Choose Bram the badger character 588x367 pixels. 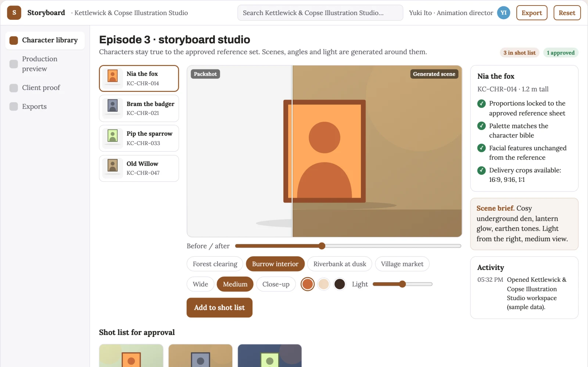tap(139, 108)
